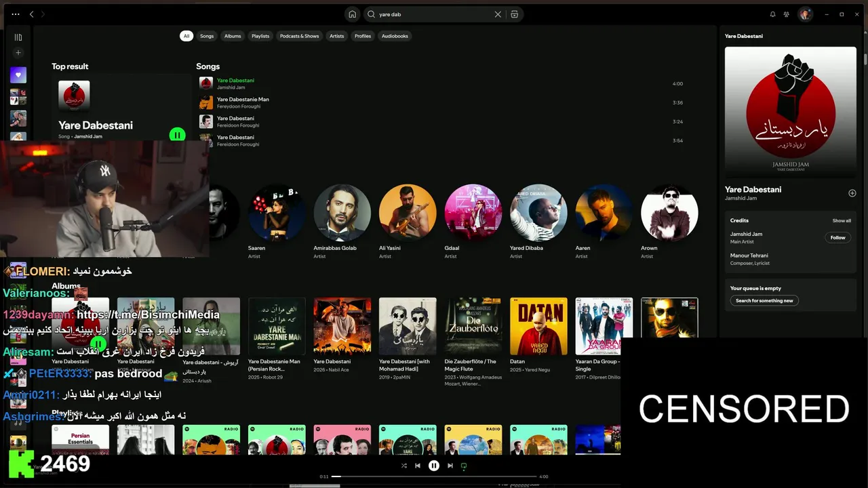868x488 pixels.
Task: Add Yare Dabestani to Liked Songs
Action: 852,193
